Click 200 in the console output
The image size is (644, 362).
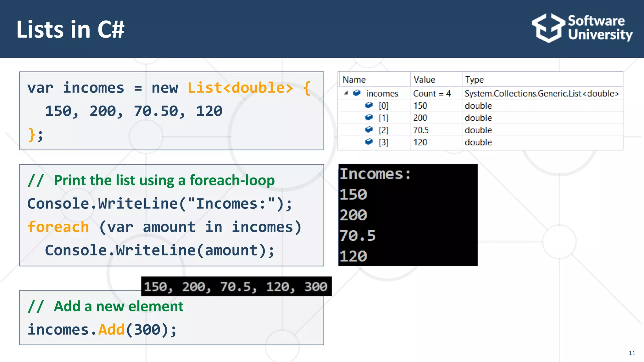click(353, 215)
